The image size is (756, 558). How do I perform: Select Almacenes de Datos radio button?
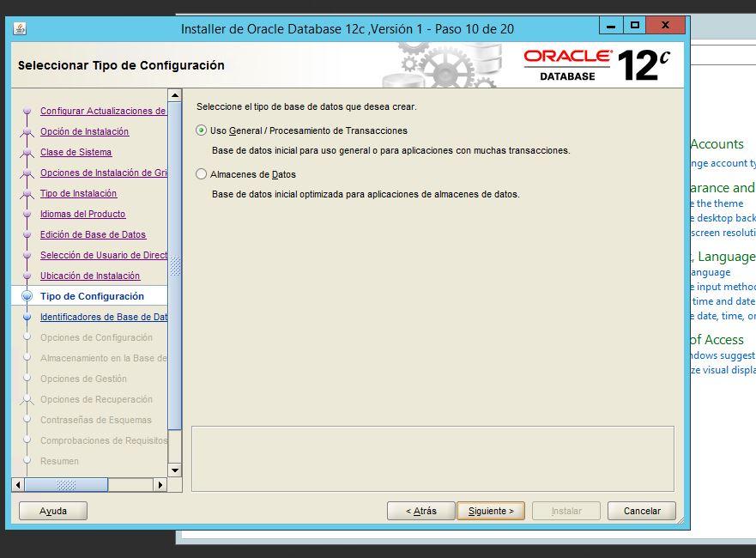[201, 174]
